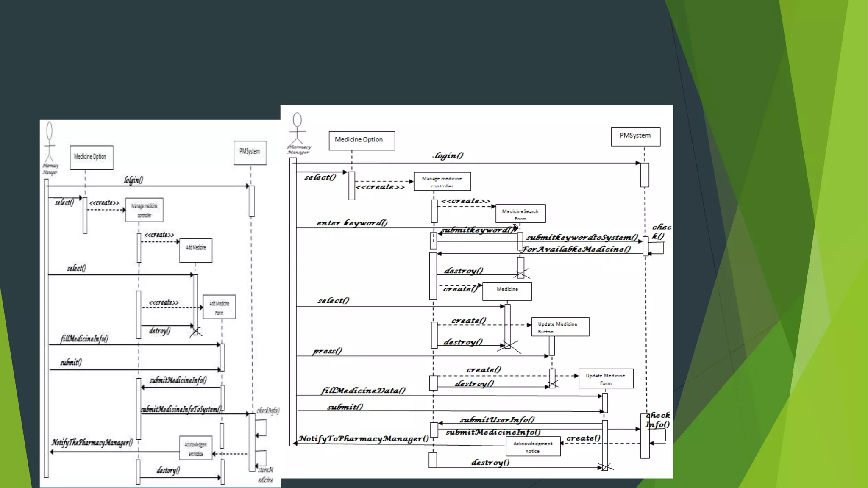Click the MedicineSearch Form box

click(520, 213)
